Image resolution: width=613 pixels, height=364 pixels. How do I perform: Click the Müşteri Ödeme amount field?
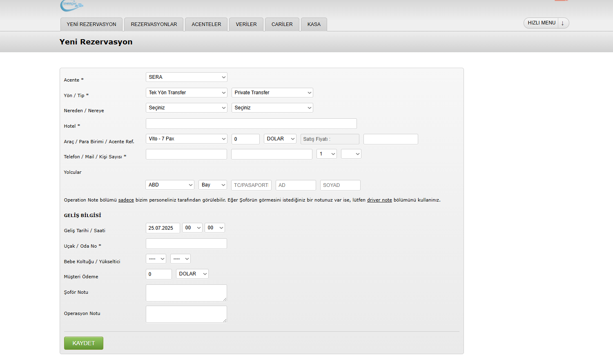click(x=159, y=274)
